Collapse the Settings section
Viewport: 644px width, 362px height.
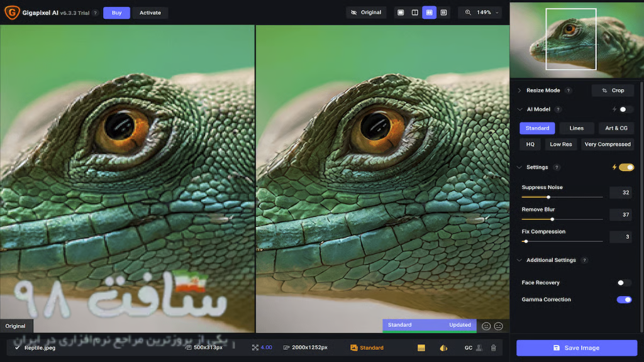pyautogui.click(x=519, y=167)
